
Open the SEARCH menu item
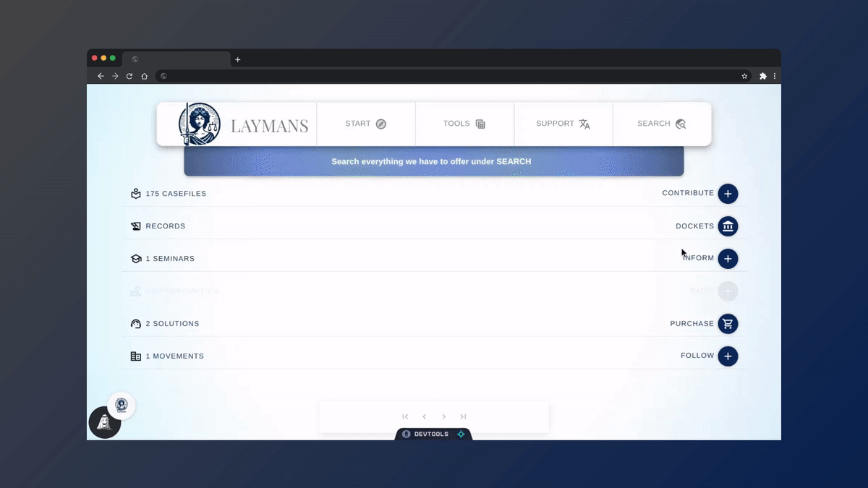(661, 124)
